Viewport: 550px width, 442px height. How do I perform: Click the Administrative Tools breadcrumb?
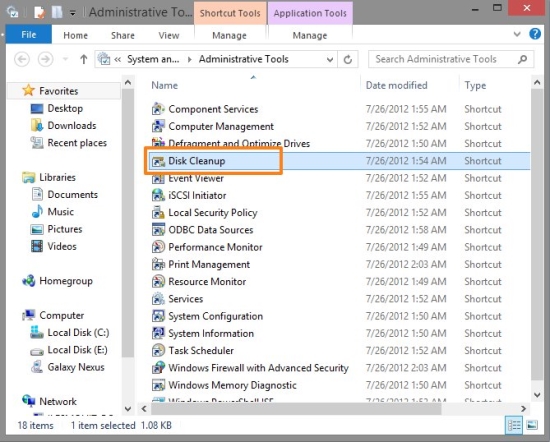244,59
